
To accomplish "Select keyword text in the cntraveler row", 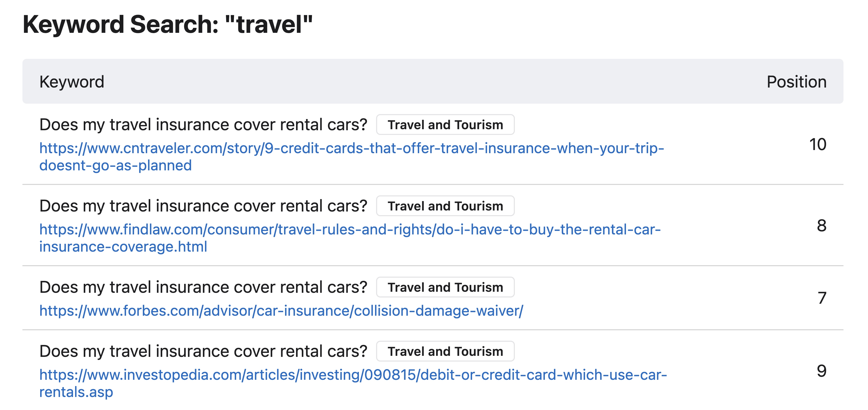I will (203, 125).
